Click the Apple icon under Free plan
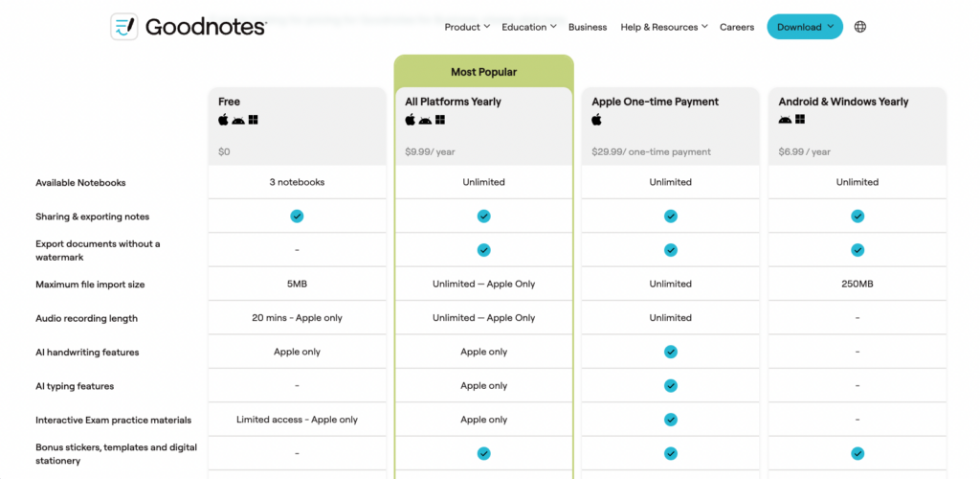 [x=223, y=120]
